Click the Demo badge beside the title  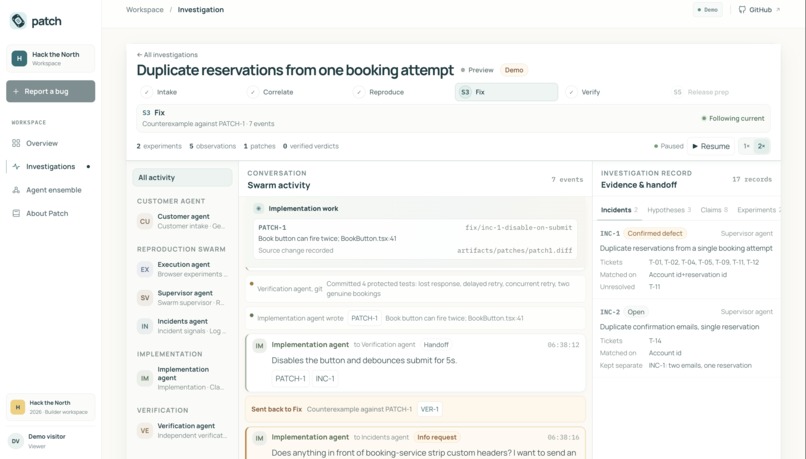click(514, 70)
